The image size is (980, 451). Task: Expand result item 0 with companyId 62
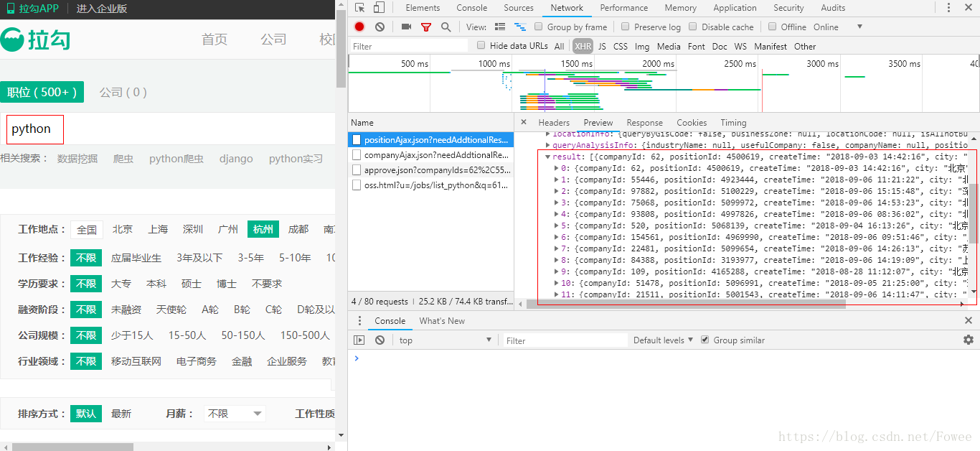click(x=557, y=168)
